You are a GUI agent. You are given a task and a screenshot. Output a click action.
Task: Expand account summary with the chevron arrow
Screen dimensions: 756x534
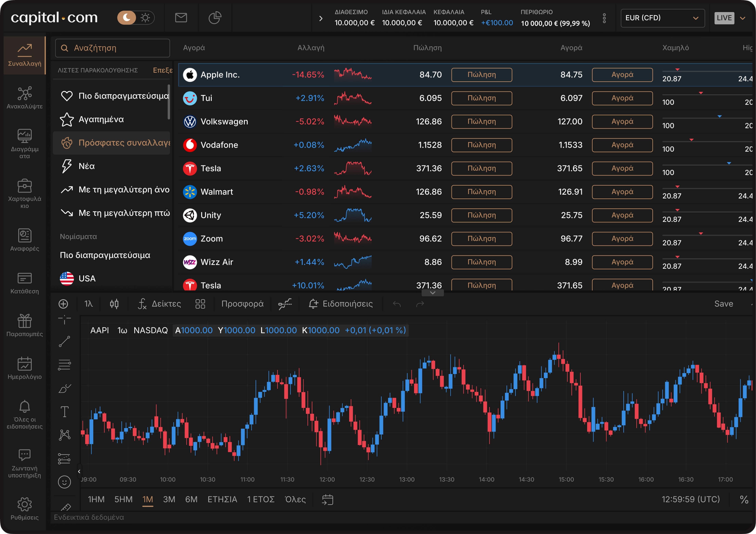click(321, 18)
